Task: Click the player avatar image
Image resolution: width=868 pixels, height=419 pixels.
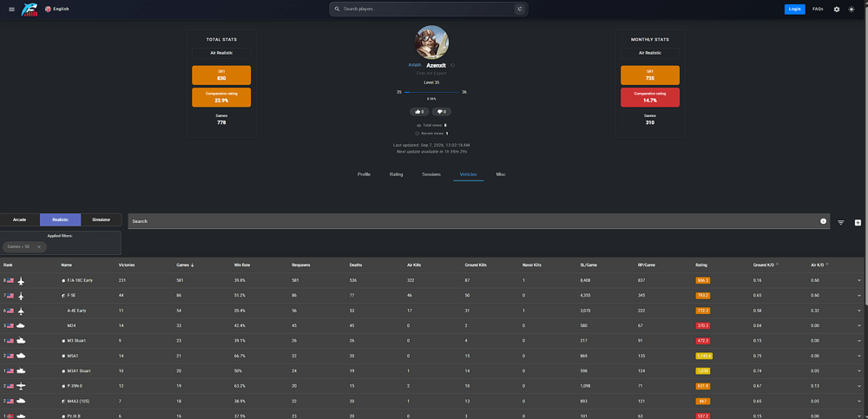Action: point(431,42)
